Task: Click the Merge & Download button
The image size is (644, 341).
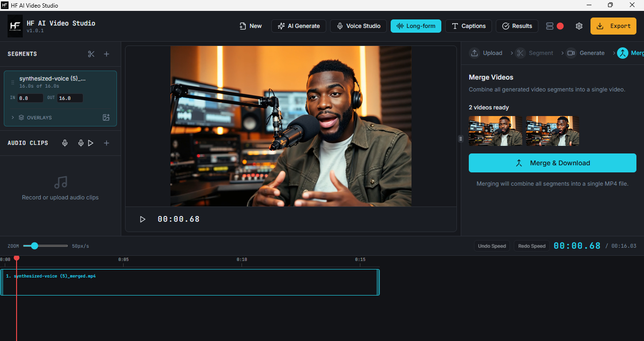Action: (x=553, y=163)
